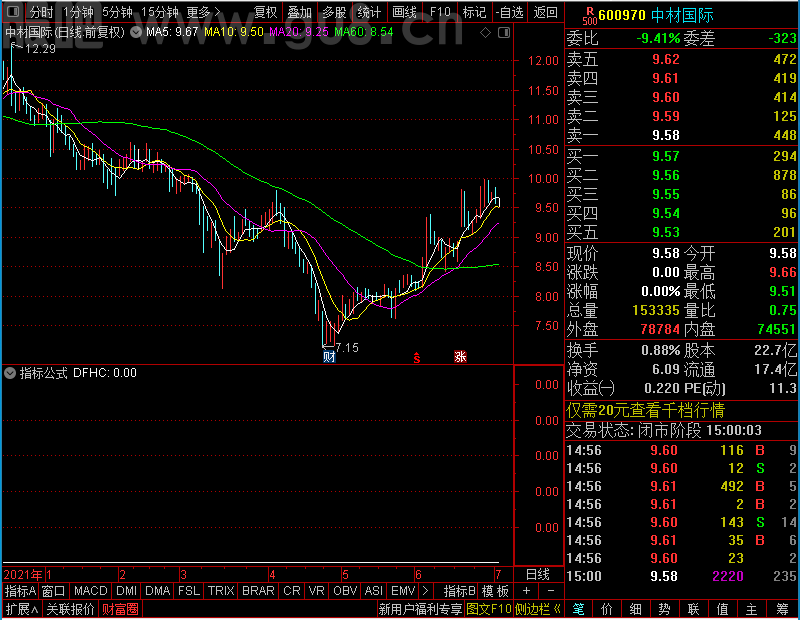The width and height of the screenshot is (800, 620).
Task: Click the 财 marker under the chart
Action: coord(329,357)
